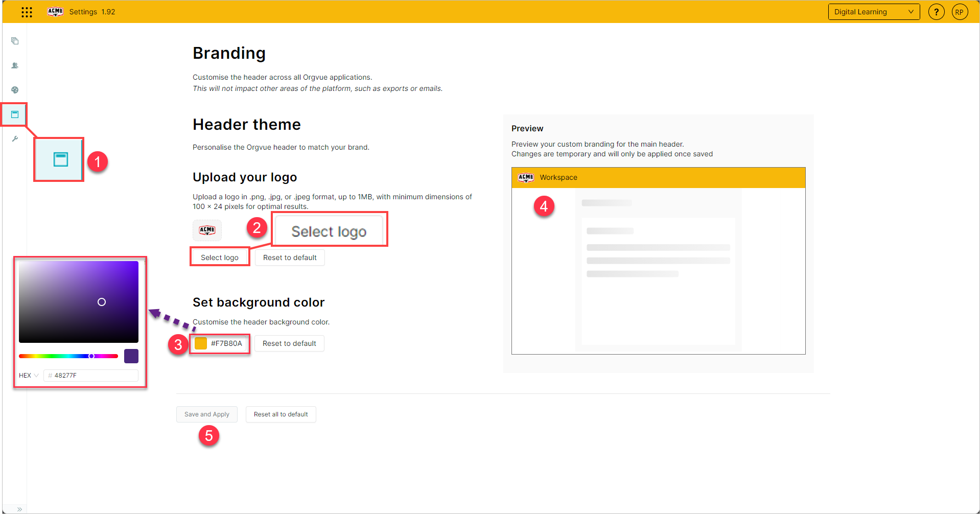Viewport: 980px width, 514px height.
Task: Click the purple current-color preview square
Action: tap(131, 356)
